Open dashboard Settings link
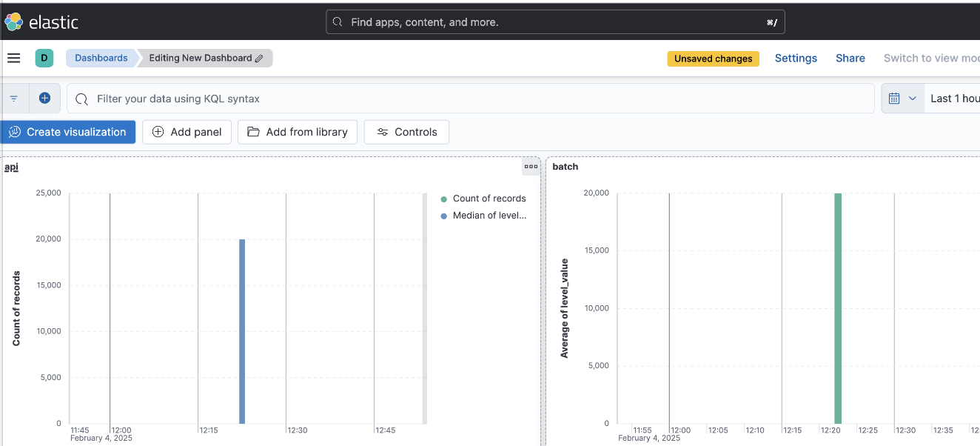The width and height of the screenshot is (980, 446). (796, 58)
